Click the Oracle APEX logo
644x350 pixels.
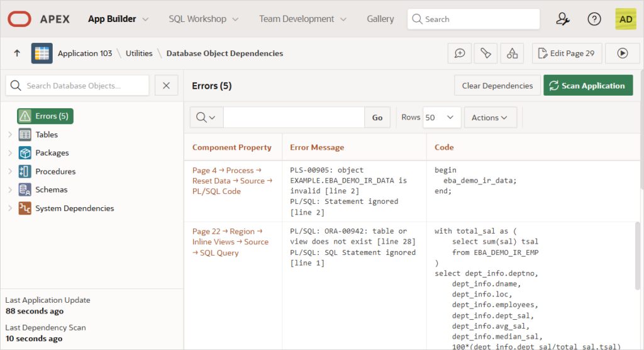pos(19,19)
